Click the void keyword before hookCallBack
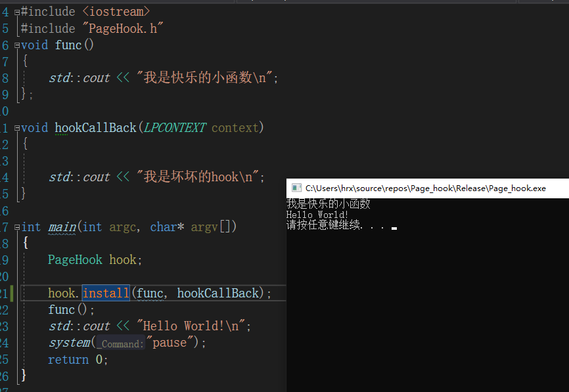The width and height of the screenshot is (569, 392). coord(34,127)
